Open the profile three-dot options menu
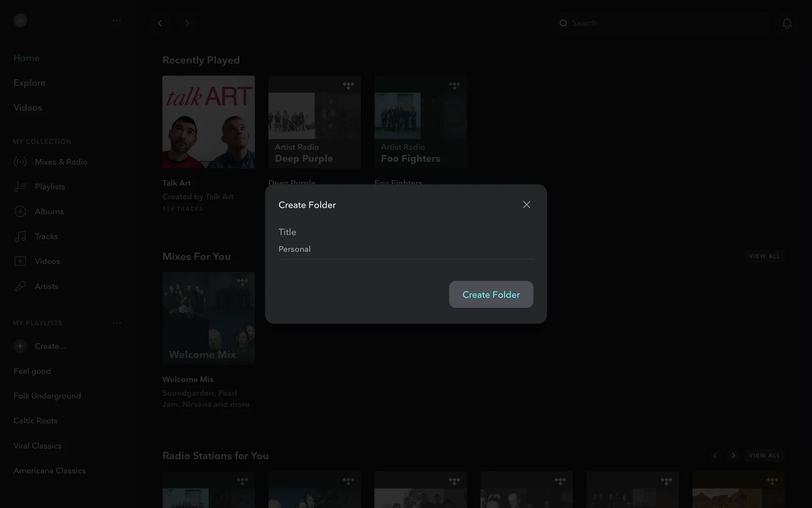 click(x=117, y=20)
